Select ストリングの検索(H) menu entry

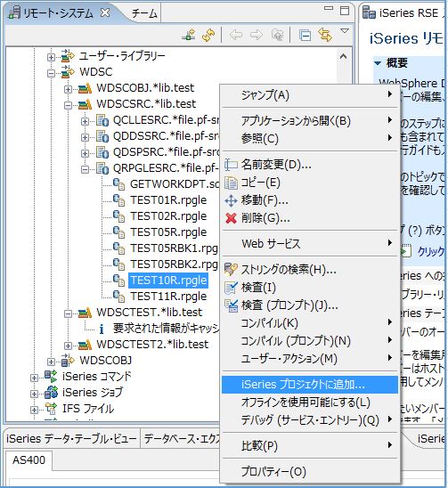click(x=310, y=270)
